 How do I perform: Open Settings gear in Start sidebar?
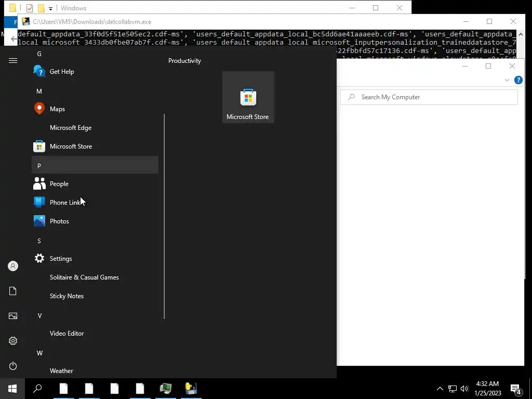[13, 341]
